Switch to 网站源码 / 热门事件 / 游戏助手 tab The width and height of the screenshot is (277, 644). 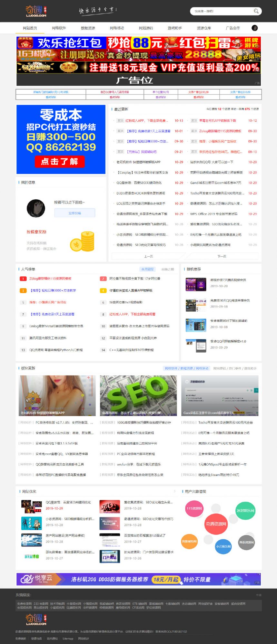[235, 368]
